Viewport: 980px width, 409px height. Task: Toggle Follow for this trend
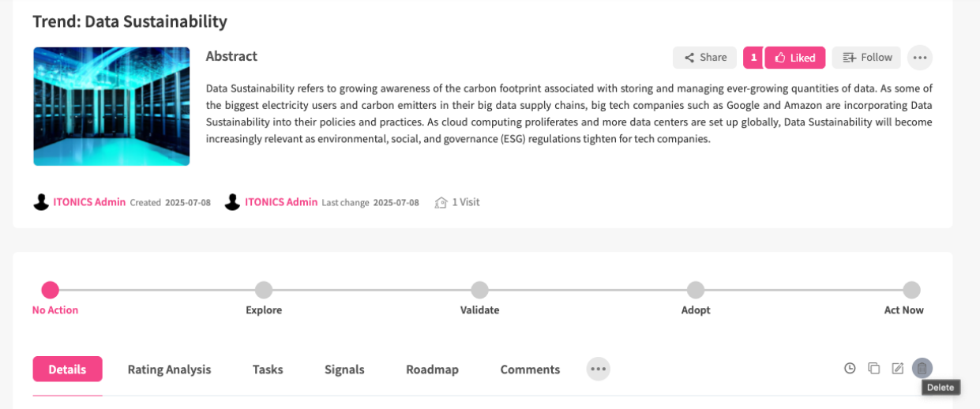tap(866, 58)
